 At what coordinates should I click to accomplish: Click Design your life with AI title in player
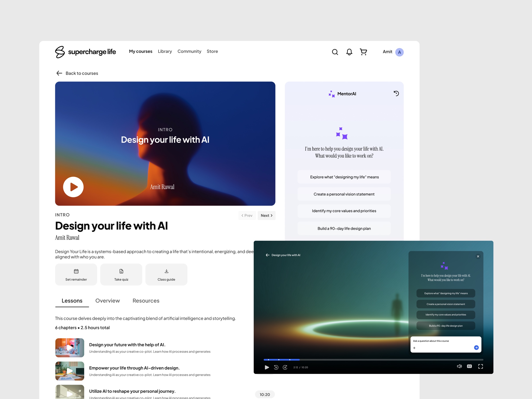pyautogui.click(x=286, y=255)
